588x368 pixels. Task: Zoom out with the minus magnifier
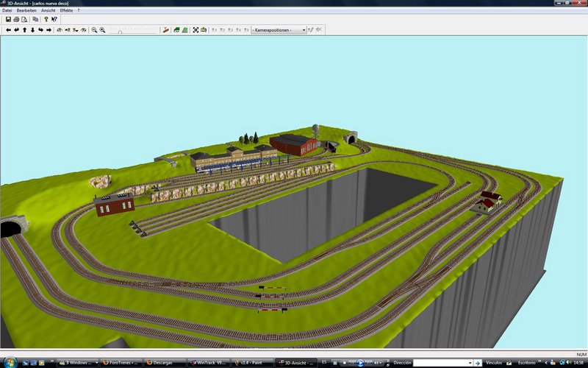[x=94, y=30]
